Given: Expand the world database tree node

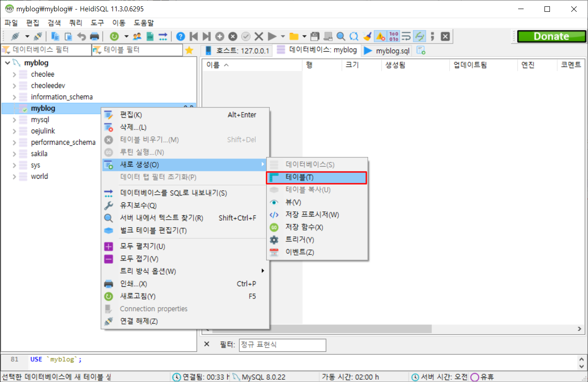Looking at the screenshot, I should coord(14,176).
